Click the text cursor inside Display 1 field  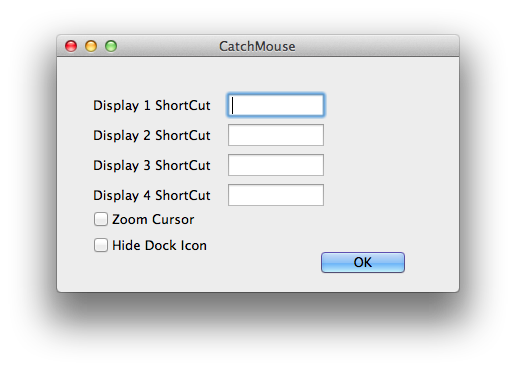[x=233, y=105]
